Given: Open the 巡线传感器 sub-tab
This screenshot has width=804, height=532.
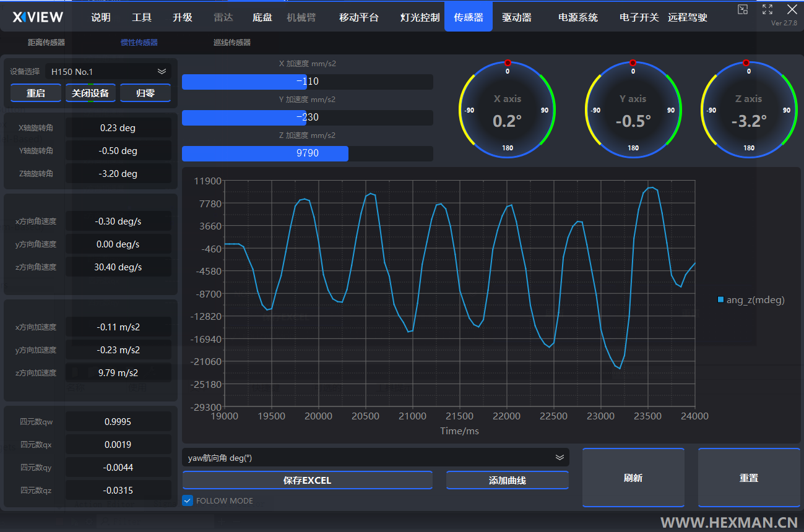Looking at the screenshot, I should coord(232,43).
